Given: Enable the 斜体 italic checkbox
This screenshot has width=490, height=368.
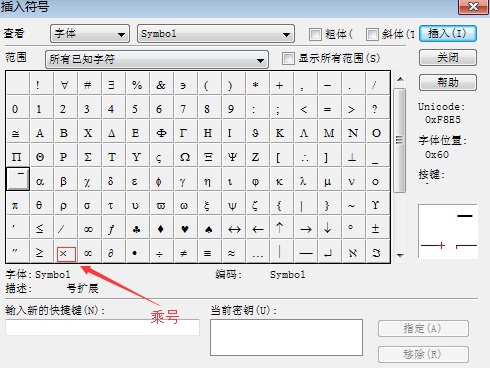Looking at the screenshot, I should coord(372,34).
